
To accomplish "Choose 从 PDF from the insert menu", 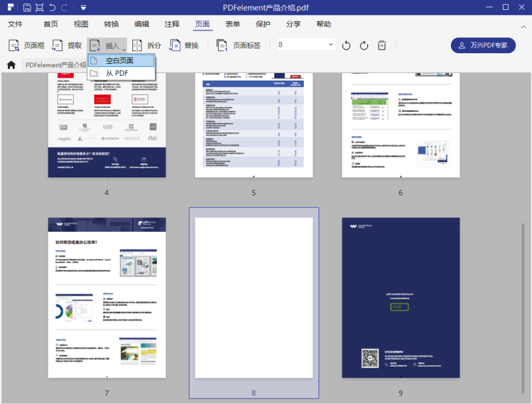I will tap(117, 73).
